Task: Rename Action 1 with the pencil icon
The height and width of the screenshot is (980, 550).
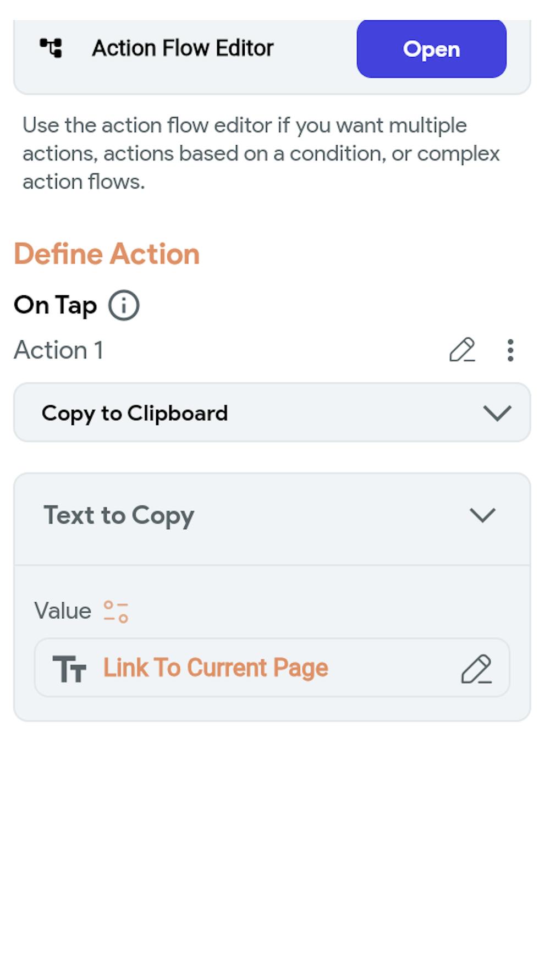Action: pos(462,350)
